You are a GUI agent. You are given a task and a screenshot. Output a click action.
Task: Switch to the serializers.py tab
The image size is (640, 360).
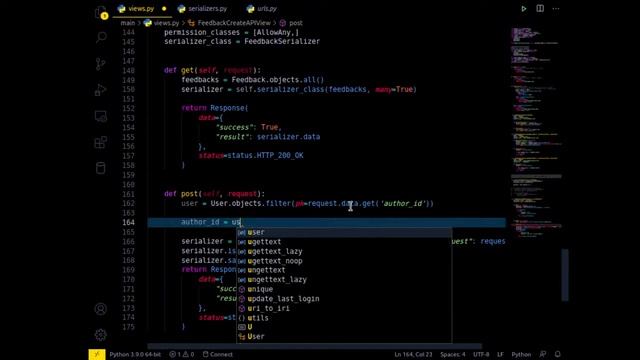point(208,9)
